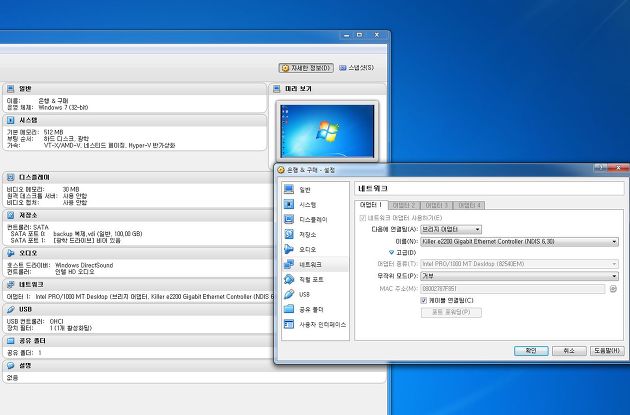Select the 일반 icon in settings sidebar
This screenshot has height=415, width=630.
288,189
